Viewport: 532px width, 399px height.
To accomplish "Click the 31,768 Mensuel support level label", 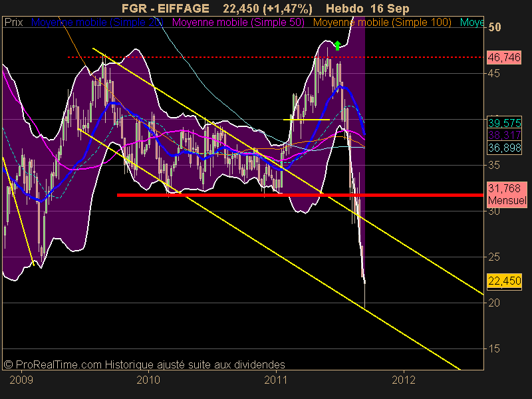I will (507, 194).
